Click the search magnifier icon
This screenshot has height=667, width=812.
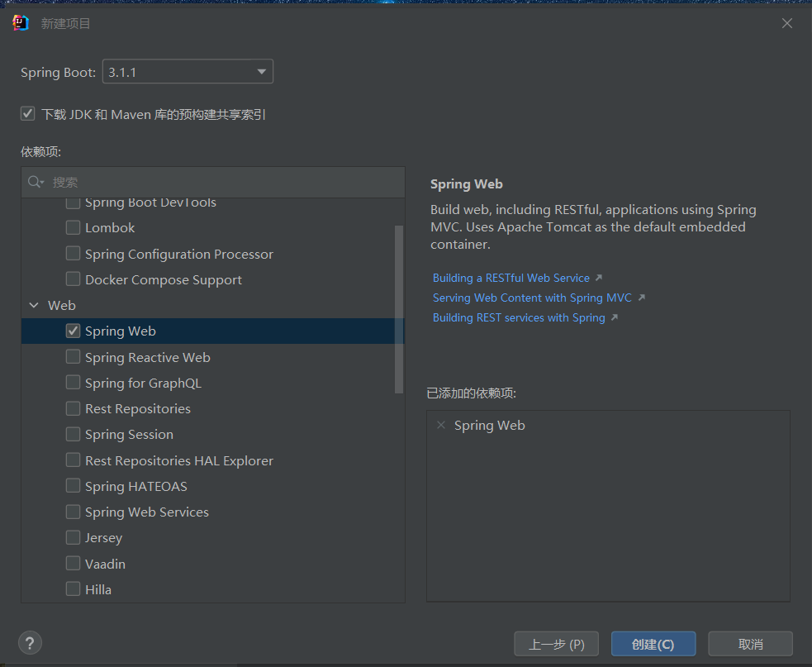click(36, 182)
